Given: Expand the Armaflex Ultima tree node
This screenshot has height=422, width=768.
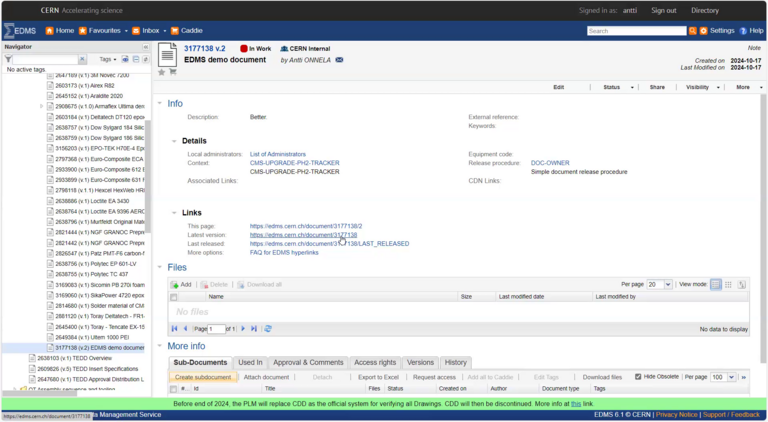Looking at the screenshot, I should pyautogui.click(x=42, y=106).
